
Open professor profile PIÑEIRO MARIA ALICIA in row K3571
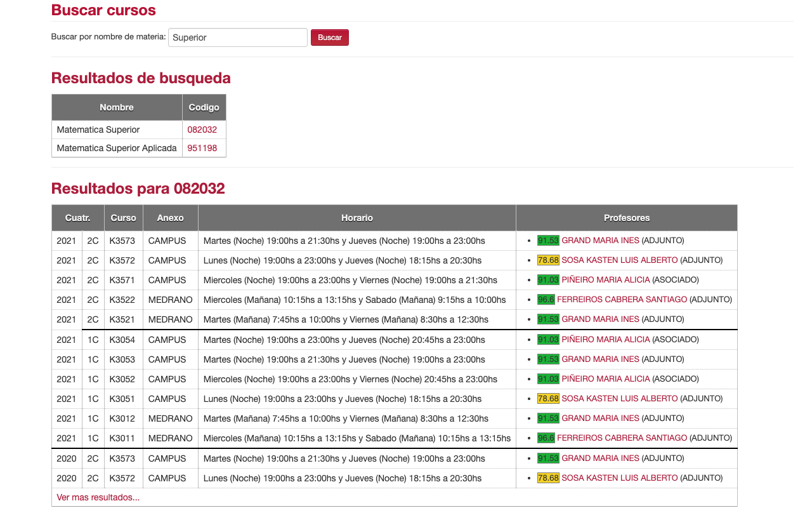click(605, 279)
